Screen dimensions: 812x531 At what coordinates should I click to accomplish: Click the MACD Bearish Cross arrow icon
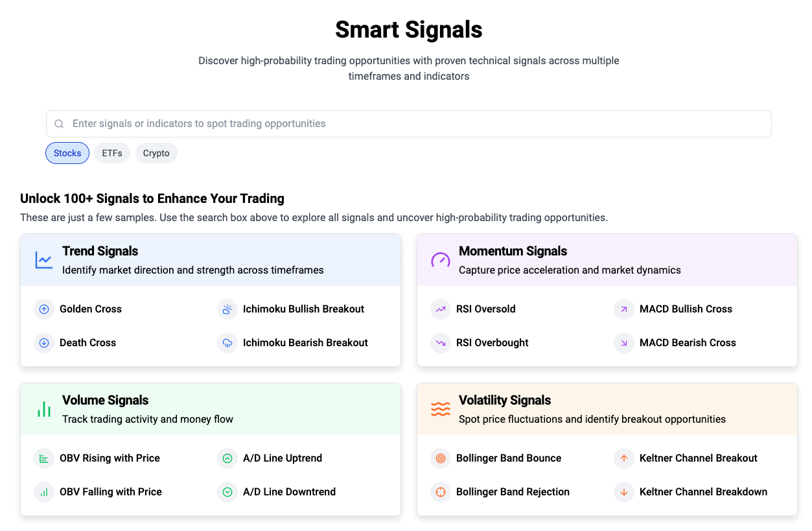point(624,343)
